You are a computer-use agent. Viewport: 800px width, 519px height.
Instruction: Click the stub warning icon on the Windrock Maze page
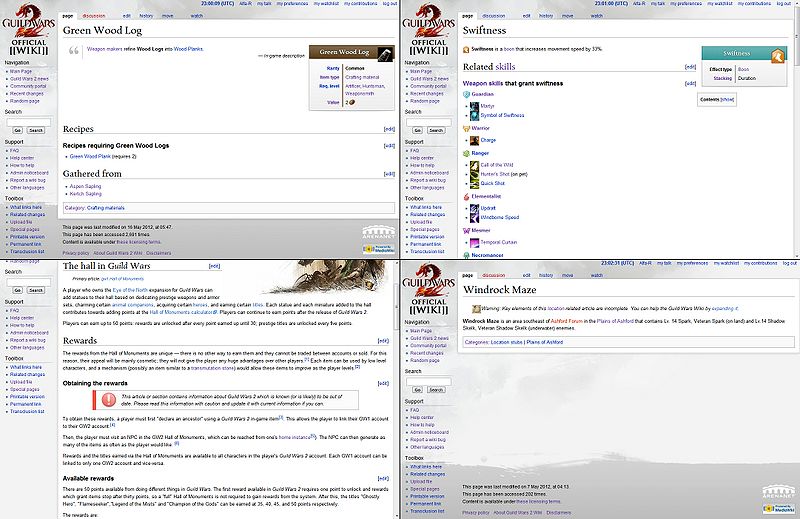click(x=476, y=309)
